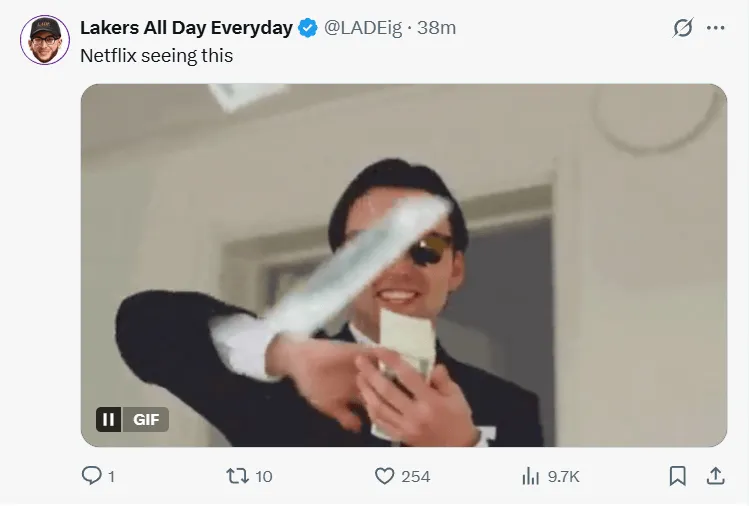Click the 38m timestamp link
Screen dimensions: 749x506
tap(436, 28)
